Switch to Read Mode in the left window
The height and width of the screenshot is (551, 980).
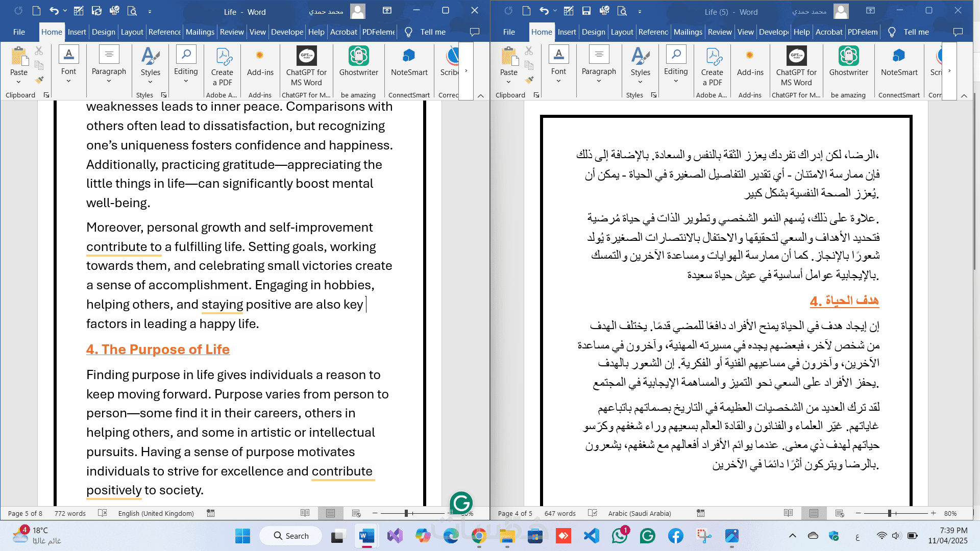pyautogui.click(x=305, y=513)
